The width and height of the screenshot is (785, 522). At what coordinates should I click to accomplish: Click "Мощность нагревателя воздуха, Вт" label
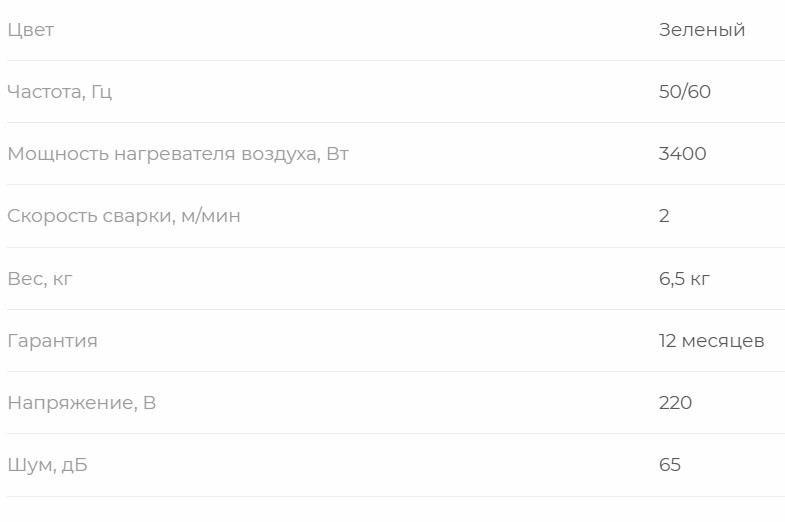click(x=177, y=154)
